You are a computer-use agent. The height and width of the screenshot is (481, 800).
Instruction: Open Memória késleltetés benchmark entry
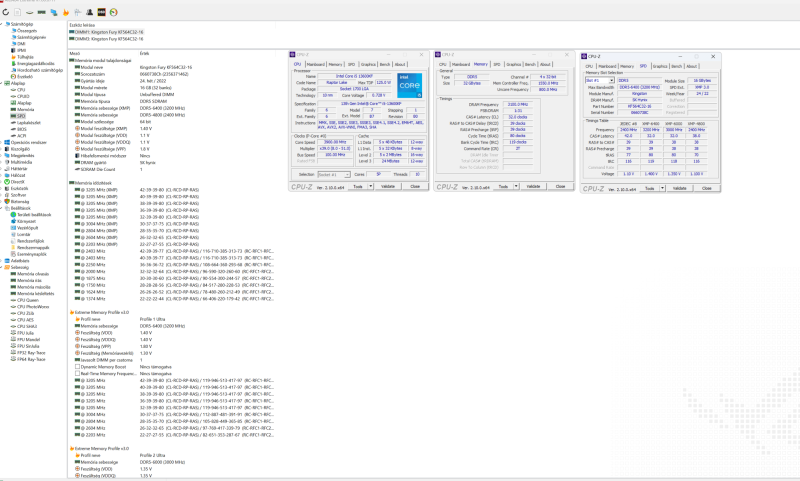point(35,294)
